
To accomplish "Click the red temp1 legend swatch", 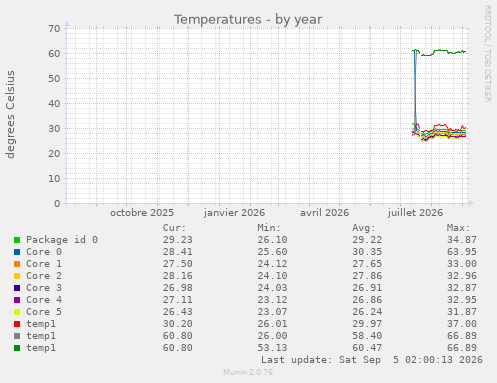I will 17,324.
